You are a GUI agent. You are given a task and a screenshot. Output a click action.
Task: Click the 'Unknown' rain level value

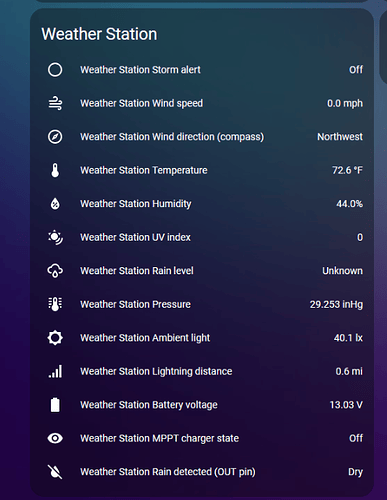[342, 271]
